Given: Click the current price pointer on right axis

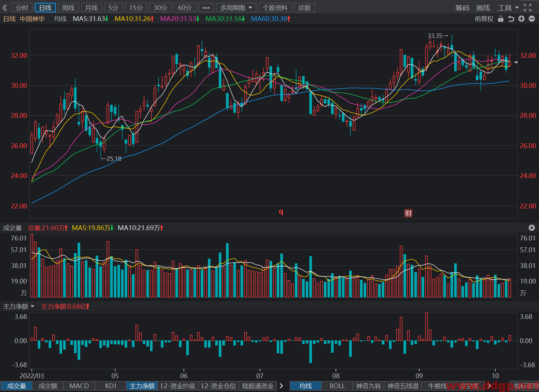Looking at the screenshot, I should pyautogui.click(x=516, y=62).
